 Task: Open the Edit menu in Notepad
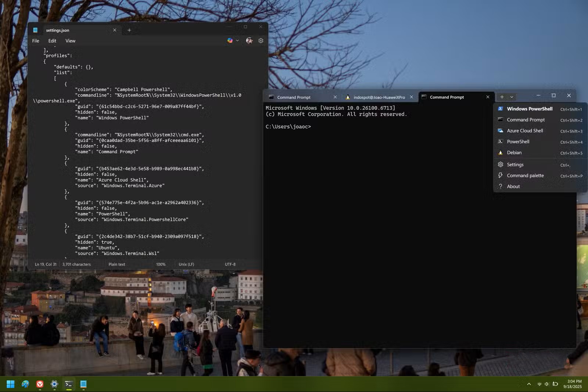pos(52,40)
